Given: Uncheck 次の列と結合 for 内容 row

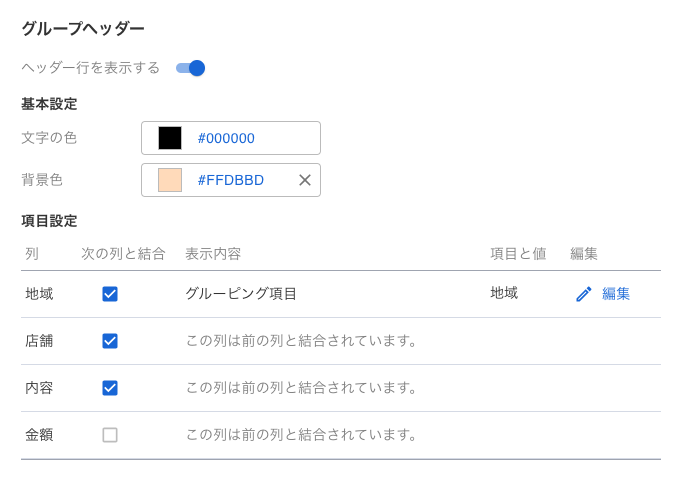Looking at the screenshot, I should coord(110,388).
